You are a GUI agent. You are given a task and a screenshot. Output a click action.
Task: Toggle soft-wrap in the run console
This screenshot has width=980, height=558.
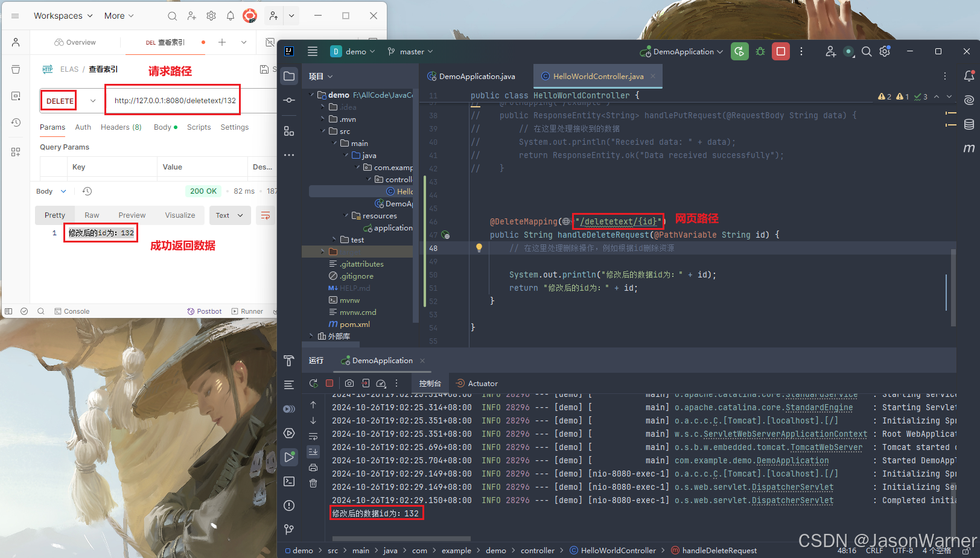click(x=312, y=436)
